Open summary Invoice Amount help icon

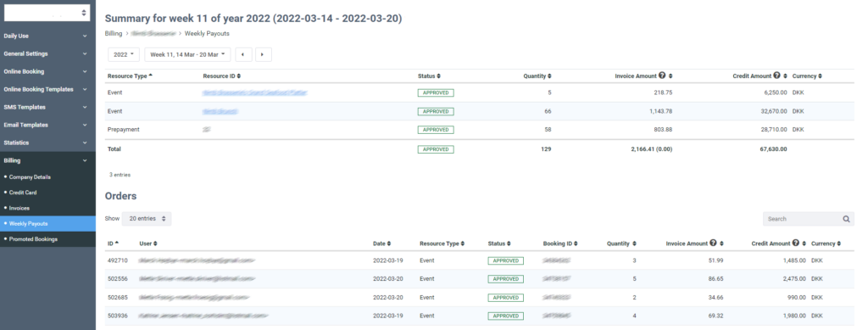click(x=661, y=76)
